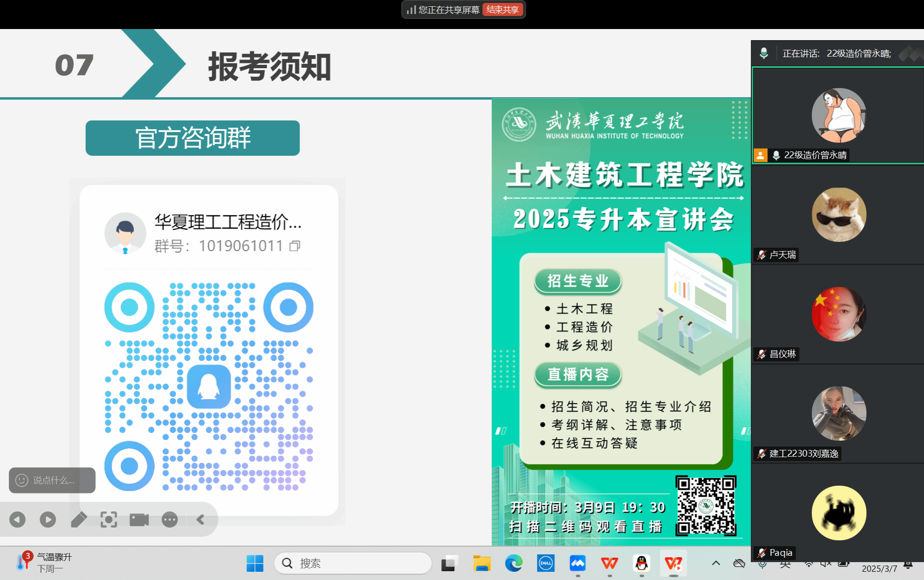Click the 官方咨询群 heading banner

click(193, 138)
